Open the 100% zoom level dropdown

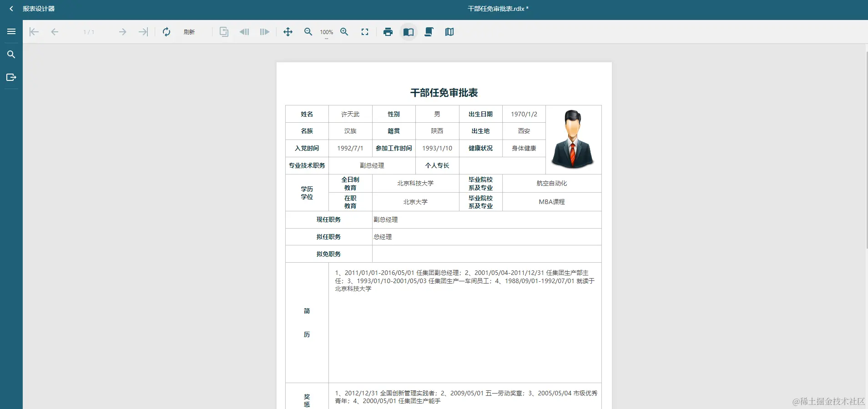click(x=327, y=32)
